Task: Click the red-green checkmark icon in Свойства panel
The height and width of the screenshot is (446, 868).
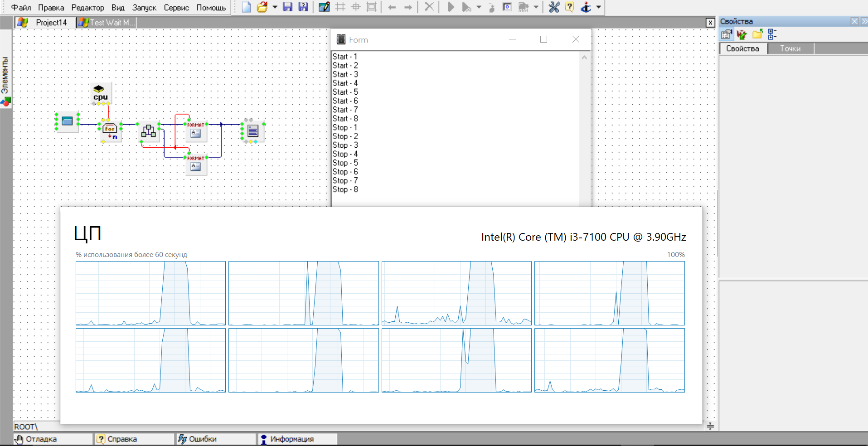Action: pyautogui.click(x=742, y=34)
